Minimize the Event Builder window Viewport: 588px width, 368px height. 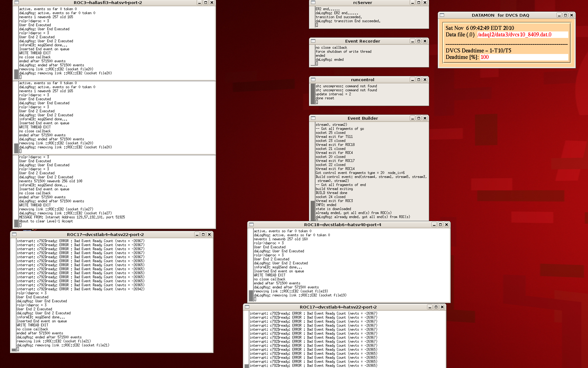[x=413, y=118]
